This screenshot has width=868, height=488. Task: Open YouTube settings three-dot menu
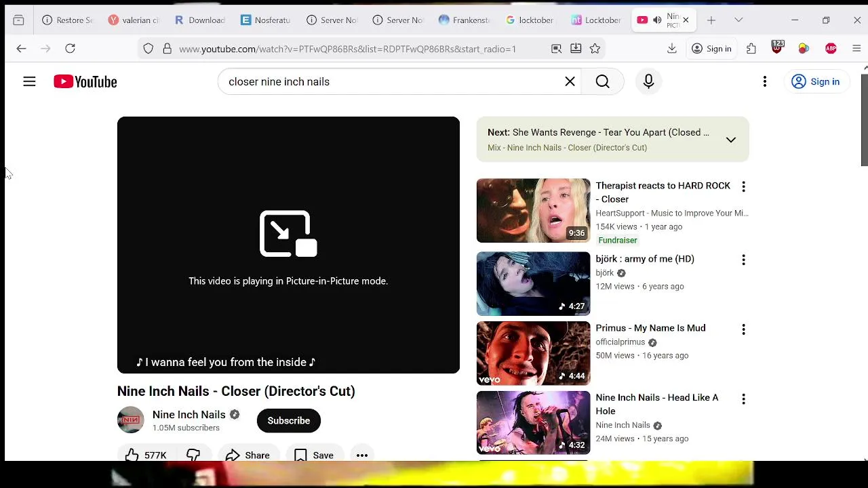pos(764,81)
